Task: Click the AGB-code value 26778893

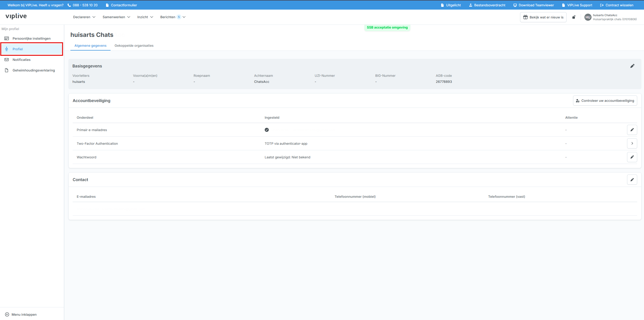Action: click(444, 82)
